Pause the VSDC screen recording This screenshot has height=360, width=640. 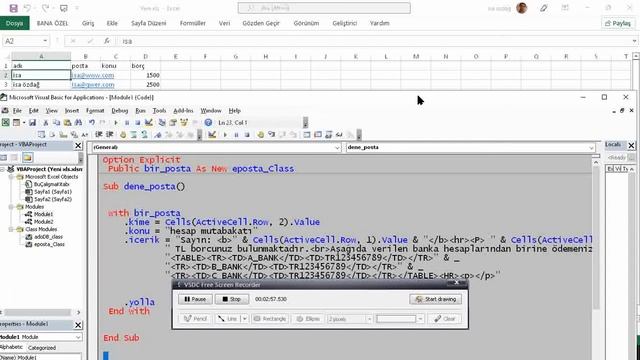[x=195, y=299]
